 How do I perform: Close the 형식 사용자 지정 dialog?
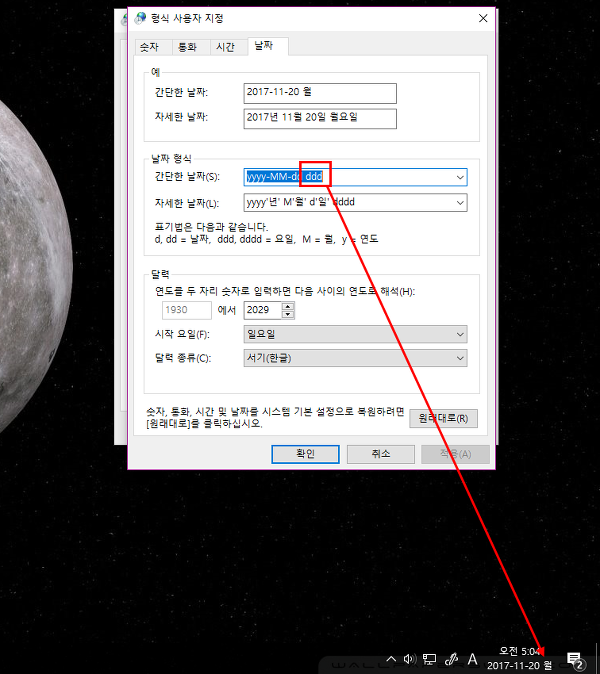pos(483,18)
